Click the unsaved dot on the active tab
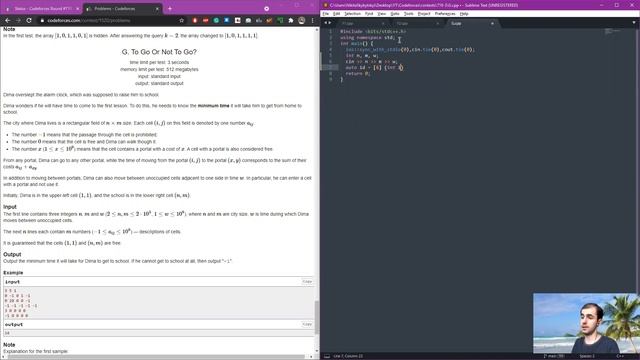 (x=492, y=23)
